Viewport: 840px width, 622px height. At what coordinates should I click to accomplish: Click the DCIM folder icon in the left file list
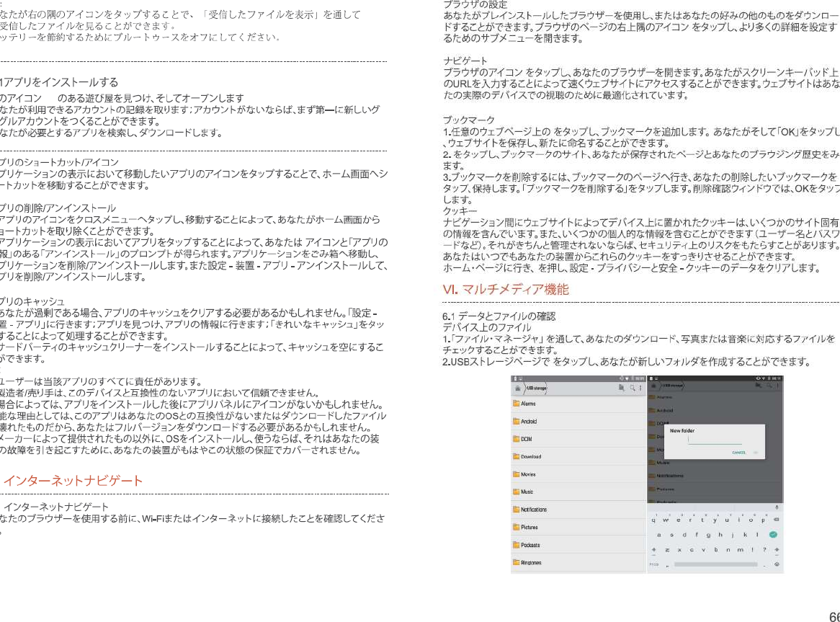tap(517, 439)
